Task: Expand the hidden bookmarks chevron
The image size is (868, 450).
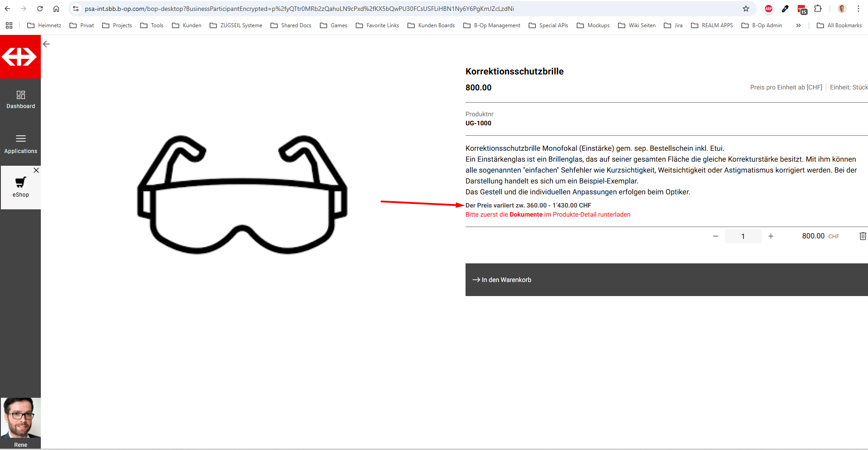Action: click(798, 25)
